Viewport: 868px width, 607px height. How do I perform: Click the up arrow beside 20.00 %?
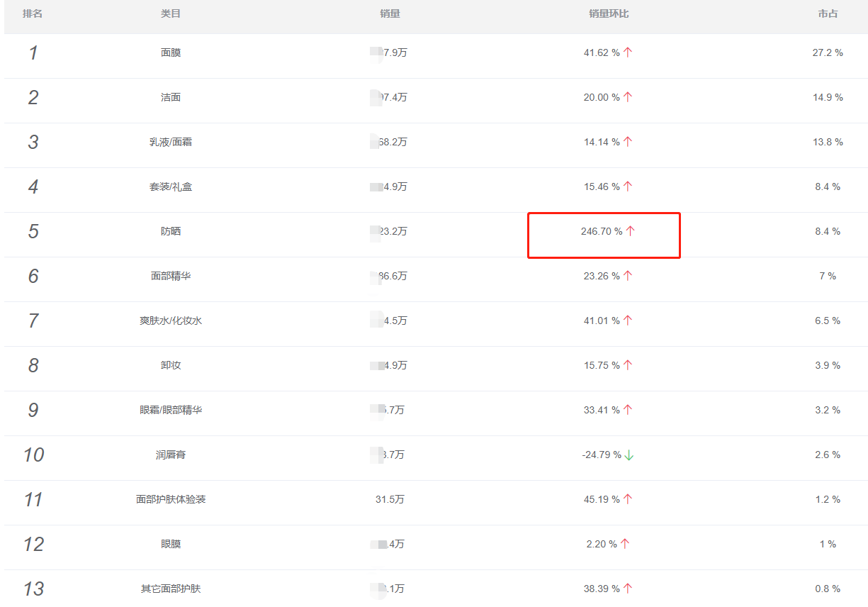628,97
